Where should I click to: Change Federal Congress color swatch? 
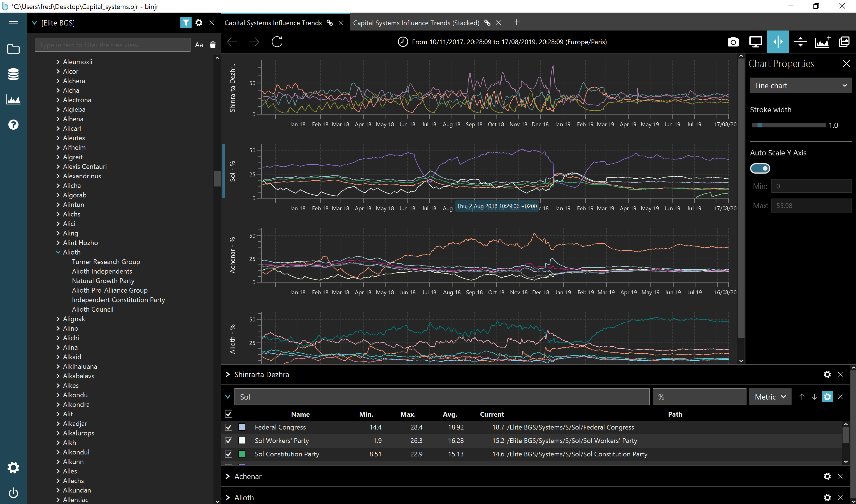tap(242, 427)
